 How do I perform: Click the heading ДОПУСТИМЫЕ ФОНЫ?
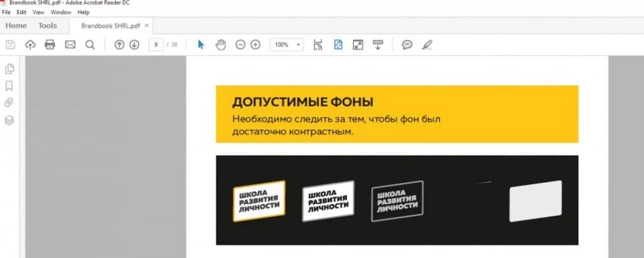pos(303,102)
